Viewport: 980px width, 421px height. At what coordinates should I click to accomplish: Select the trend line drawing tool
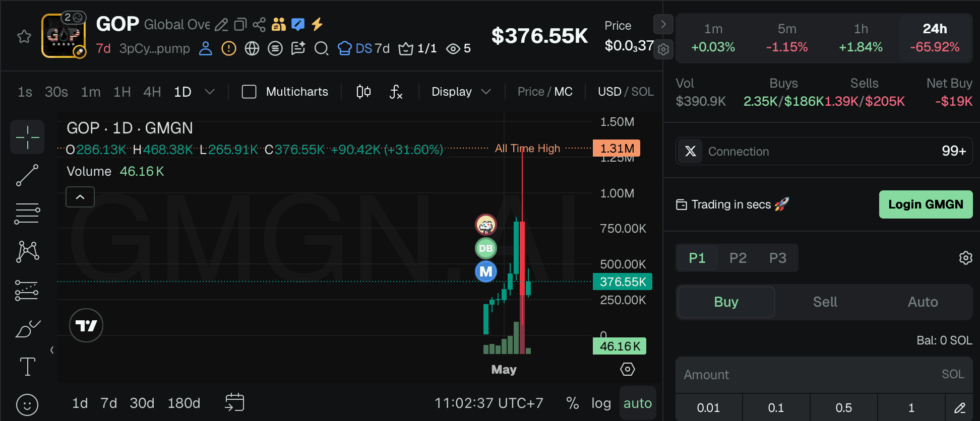pyautogui.click(x=27, y=175)
